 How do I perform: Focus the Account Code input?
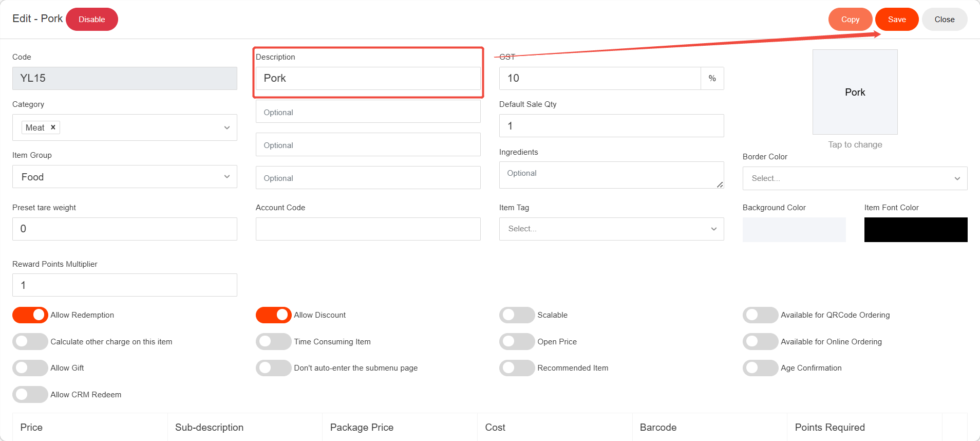point(368,229)
